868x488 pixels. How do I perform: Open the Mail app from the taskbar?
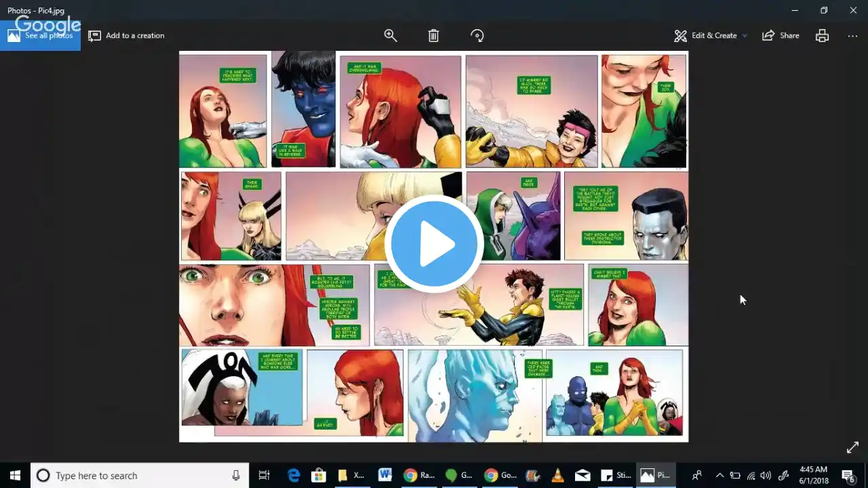[583, 475]
